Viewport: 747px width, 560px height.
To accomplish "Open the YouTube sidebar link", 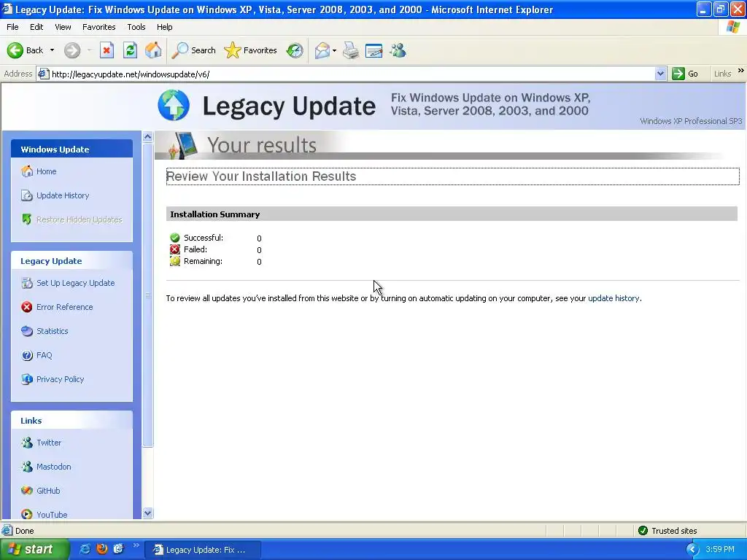I will tap(52, 514).
